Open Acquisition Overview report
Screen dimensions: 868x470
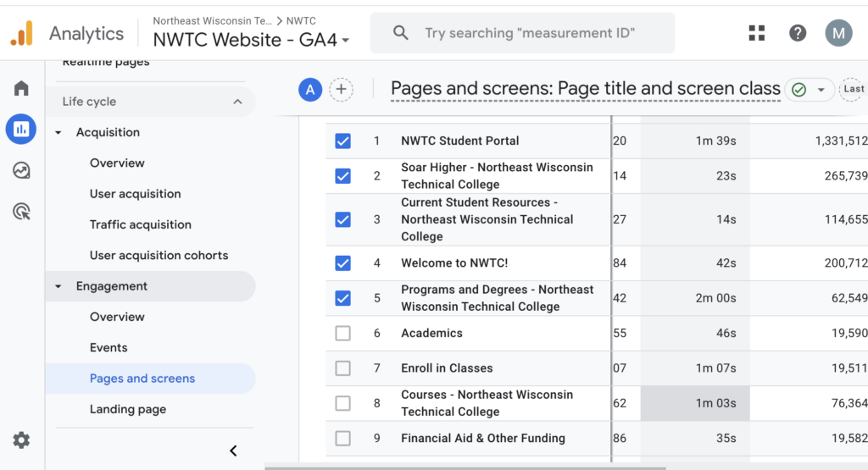117,163
